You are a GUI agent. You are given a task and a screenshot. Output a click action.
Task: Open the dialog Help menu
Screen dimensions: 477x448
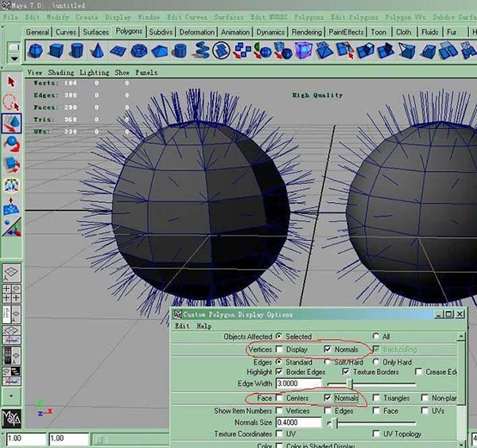[x=204, y=326]
